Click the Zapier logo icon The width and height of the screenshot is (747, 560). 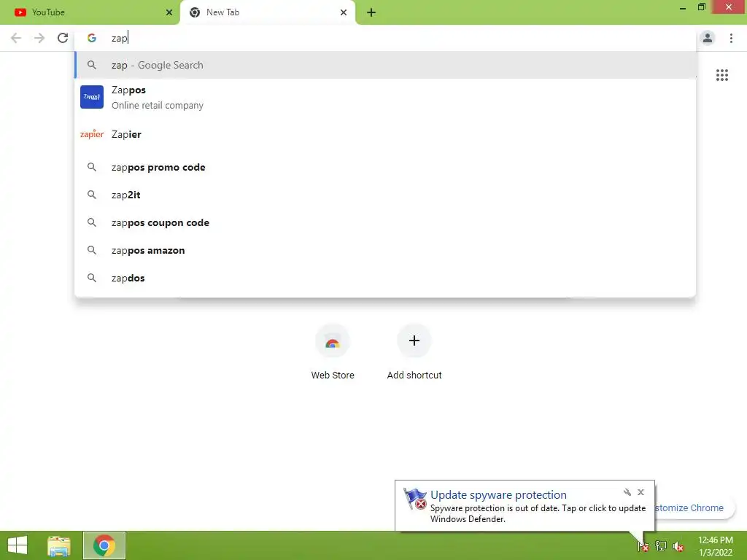(x=91, y=134)
